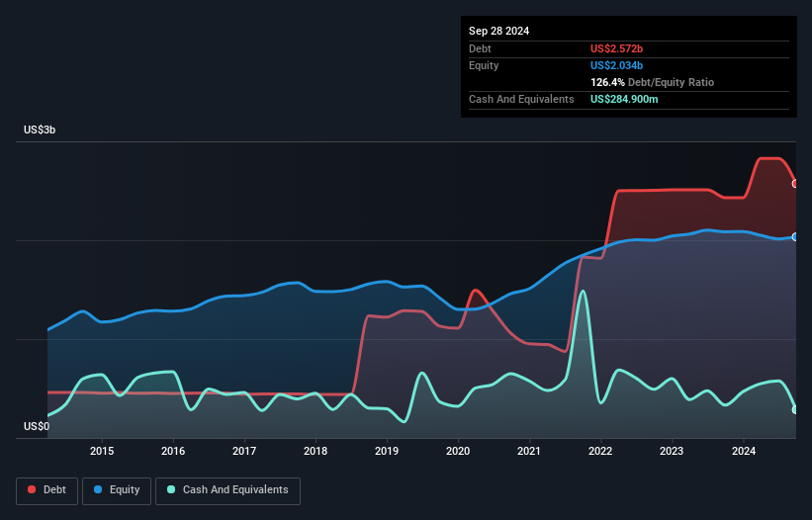
Task: Click the 2016 x-axis label
Action: point(173,451)
